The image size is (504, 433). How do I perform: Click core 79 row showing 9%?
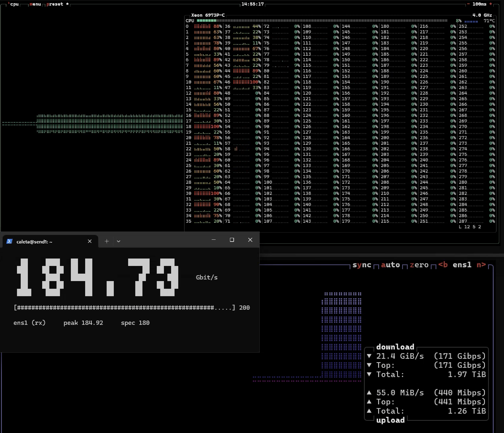click(x=282, y=65)
